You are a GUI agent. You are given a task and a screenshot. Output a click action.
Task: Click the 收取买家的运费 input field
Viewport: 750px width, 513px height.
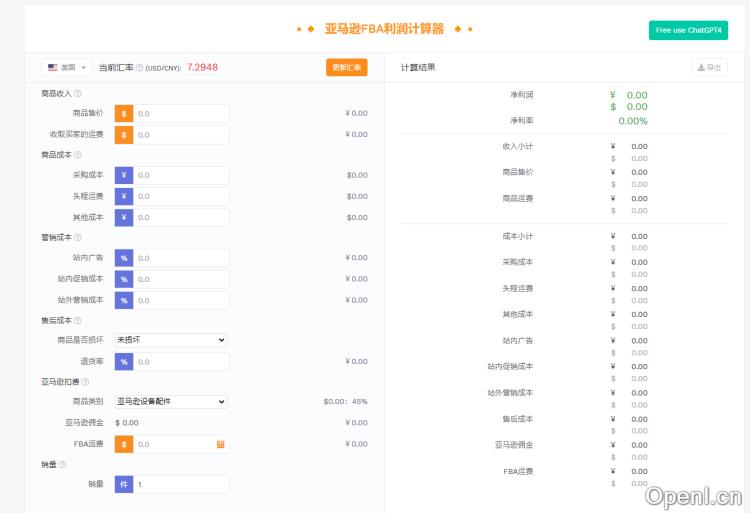[x=181, y=135]
